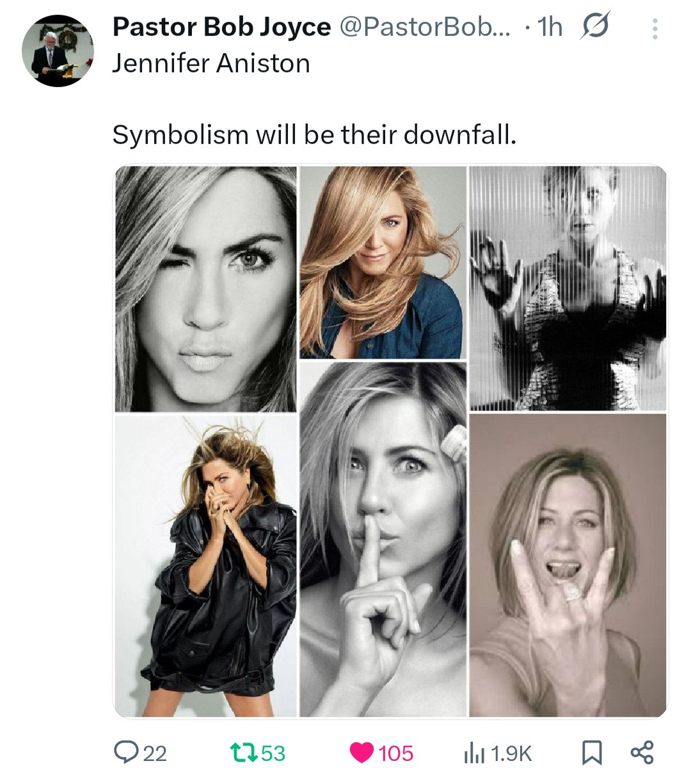Viewport: 691px width, 784px height.
Task: Click the "Jennifer Aniston" line of the tweet
Action: pos(211,63)
